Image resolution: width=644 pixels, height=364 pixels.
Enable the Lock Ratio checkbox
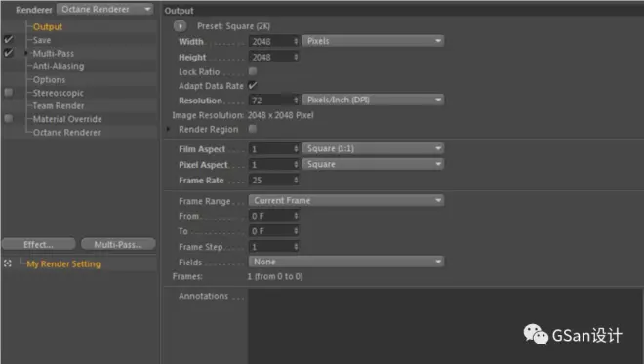(x=253, y=71)
